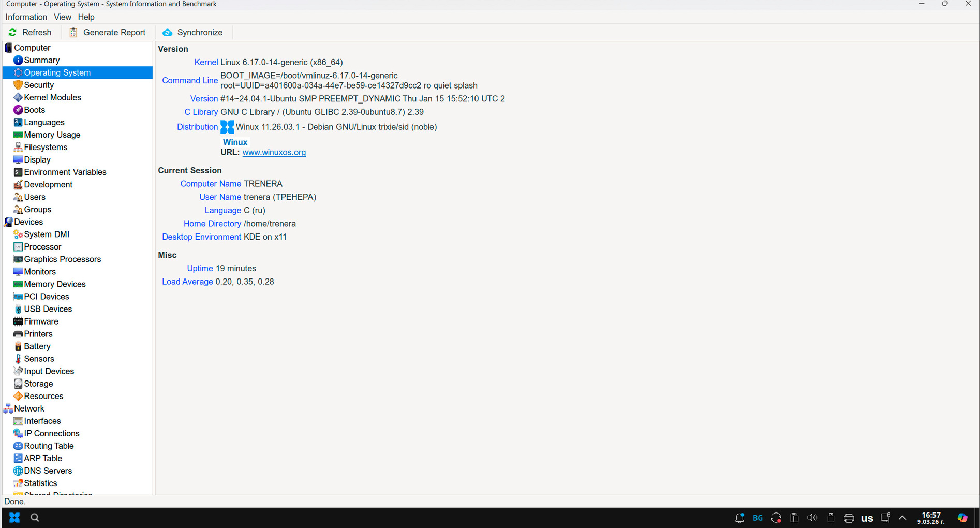Image resolution: width=980 pixels, height=528 pixels.
Task: Open the View menu
Action: (x=63, y=17)
